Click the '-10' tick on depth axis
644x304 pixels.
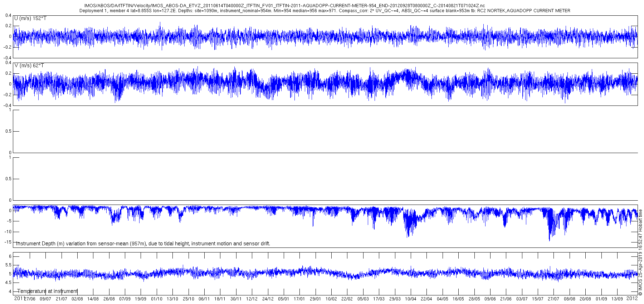point(9,232)
